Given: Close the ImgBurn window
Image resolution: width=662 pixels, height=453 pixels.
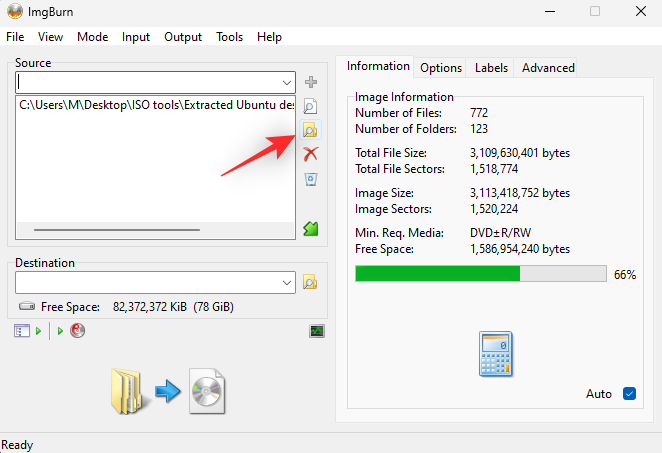Looking at the screenshot, I should [x=640, y=11].
